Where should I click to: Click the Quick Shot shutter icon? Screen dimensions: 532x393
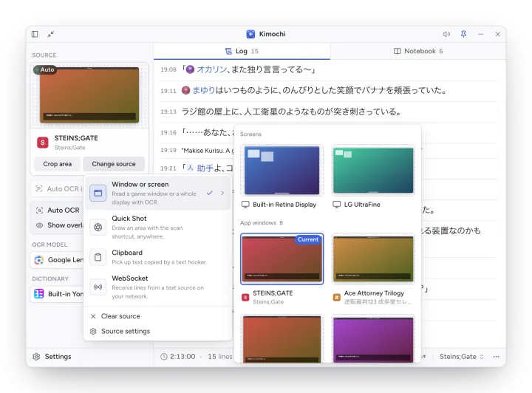98,228
